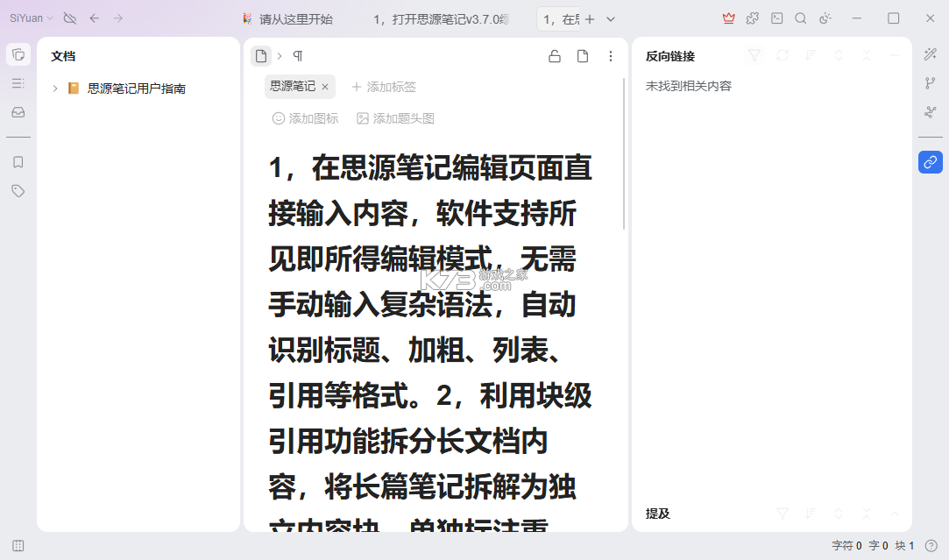This screenshot has height=560, width=949.
Task: Click the 提及 section title
Action: coord(657,514)
